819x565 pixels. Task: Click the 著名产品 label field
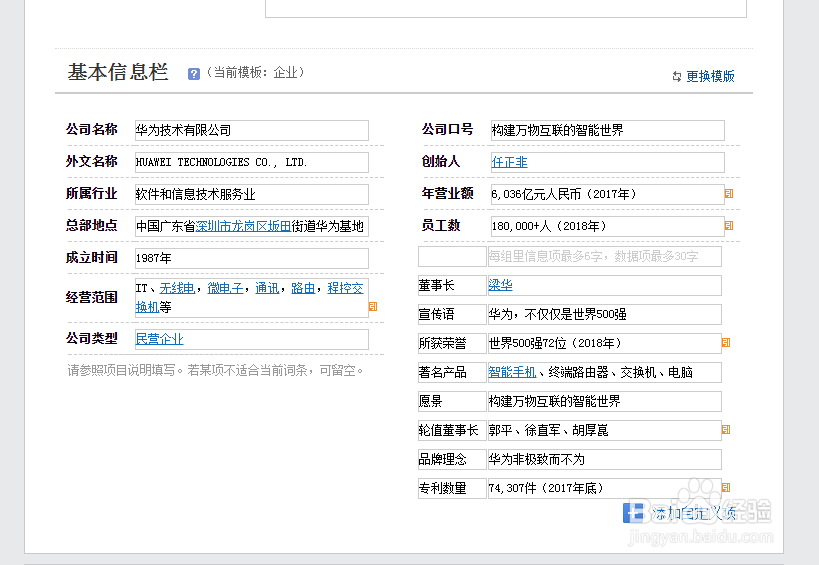[x=452, y=372]
